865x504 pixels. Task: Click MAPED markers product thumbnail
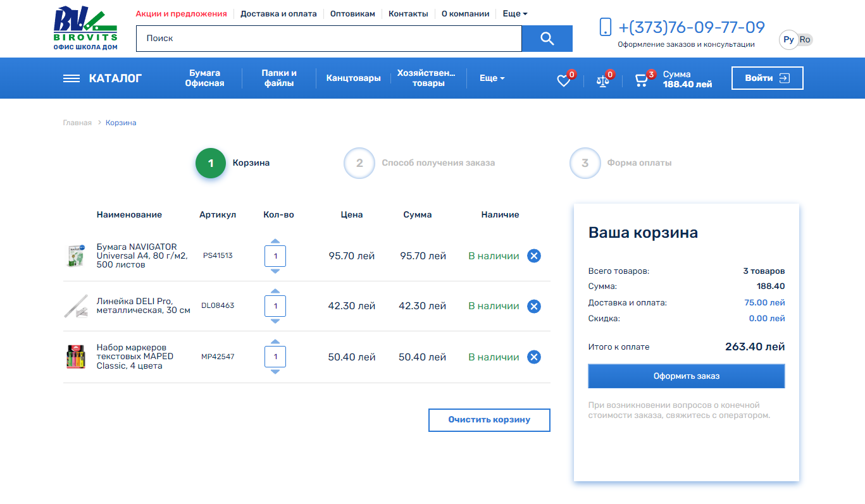click(x=76, y=357)
